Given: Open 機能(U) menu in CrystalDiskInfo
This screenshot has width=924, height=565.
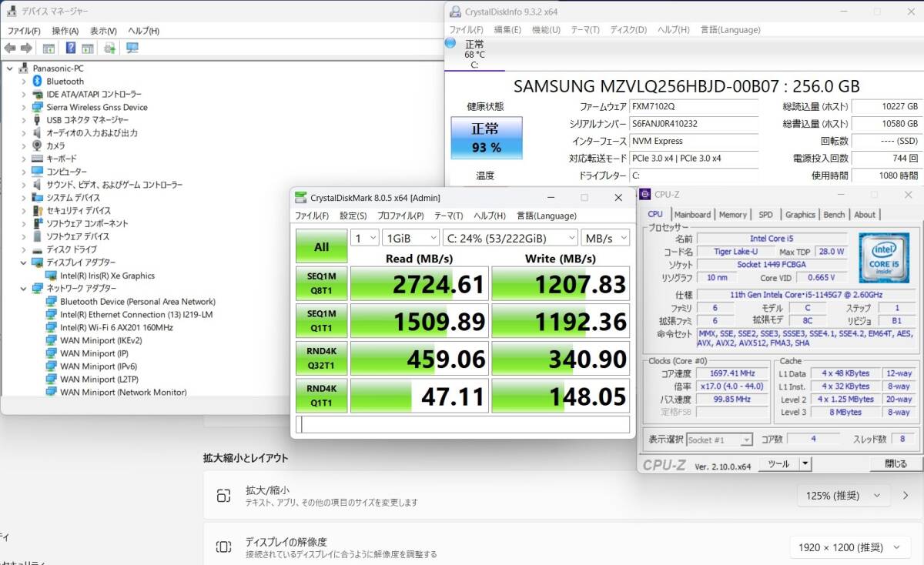Looking at the screenshot, I should point(546,30).
